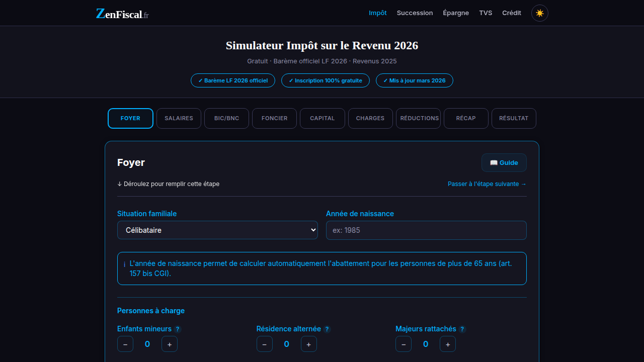Click the Foyer section heading
Screen dimensions: 644x362
coord(131,162)
